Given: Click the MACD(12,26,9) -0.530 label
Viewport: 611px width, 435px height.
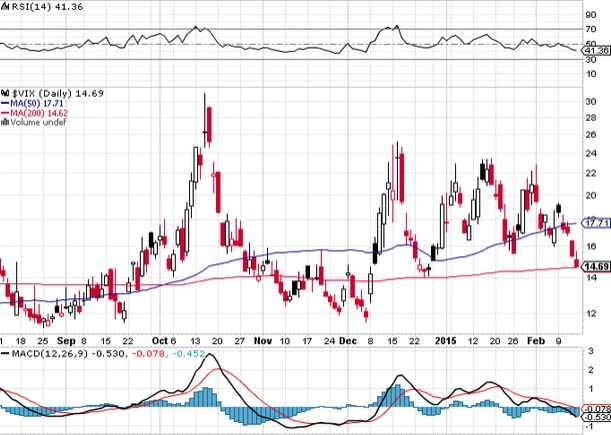Looking at the screenshot, I should pyautogui.click(x=68, y=354).
